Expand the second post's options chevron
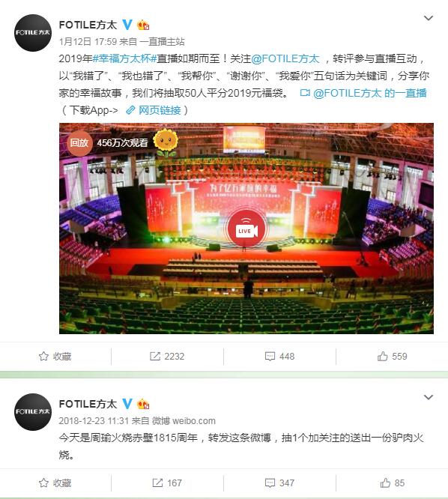 click(429, 397)
